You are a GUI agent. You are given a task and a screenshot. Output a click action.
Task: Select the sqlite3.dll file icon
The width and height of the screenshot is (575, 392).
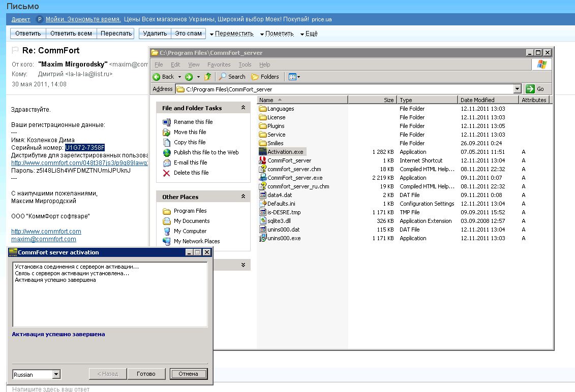click(262, 220)
